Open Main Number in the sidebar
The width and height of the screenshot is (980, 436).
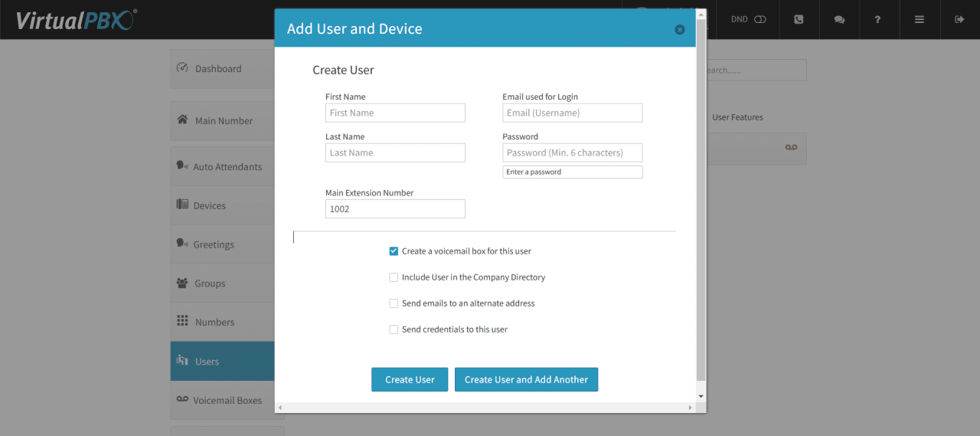click(x=222, y=120)
